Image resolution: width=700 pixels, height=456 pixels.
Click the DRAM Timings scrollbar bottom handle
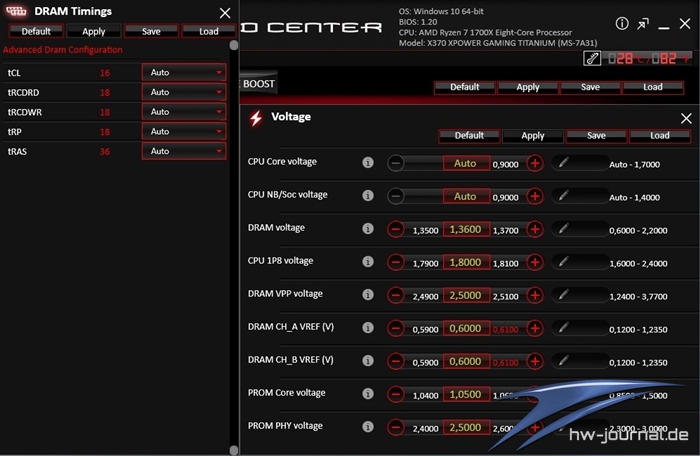click(233, 450)
